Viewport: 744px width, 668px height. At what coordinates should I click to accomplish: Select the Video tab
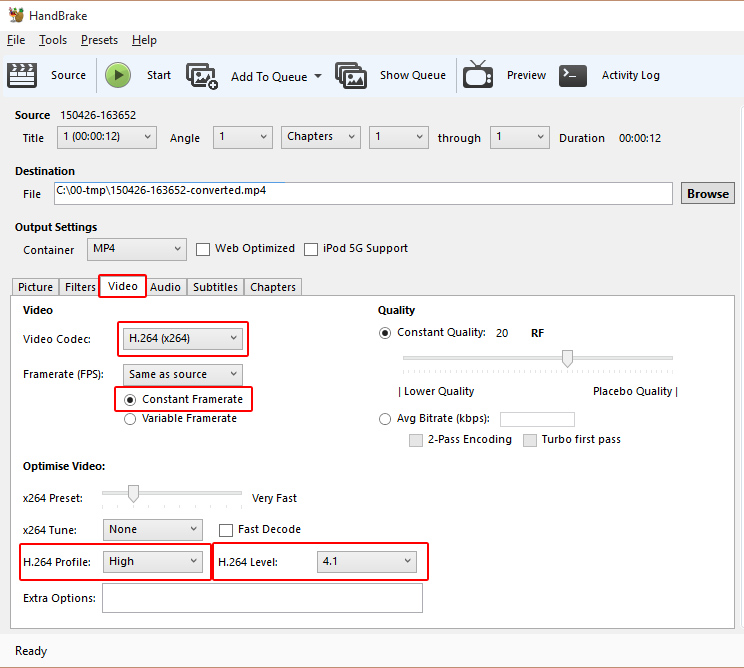(x=122, y=286)
